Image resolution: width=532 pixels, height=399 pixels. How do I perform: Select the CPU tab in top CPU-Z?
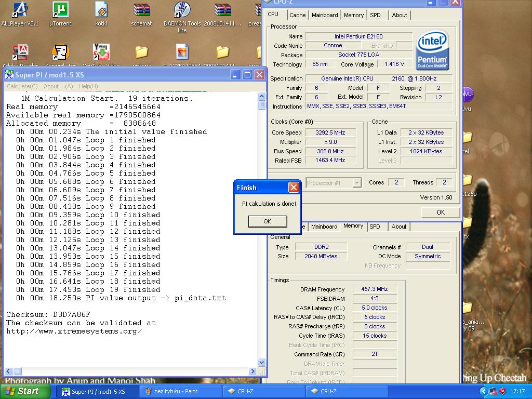(273, 14)
